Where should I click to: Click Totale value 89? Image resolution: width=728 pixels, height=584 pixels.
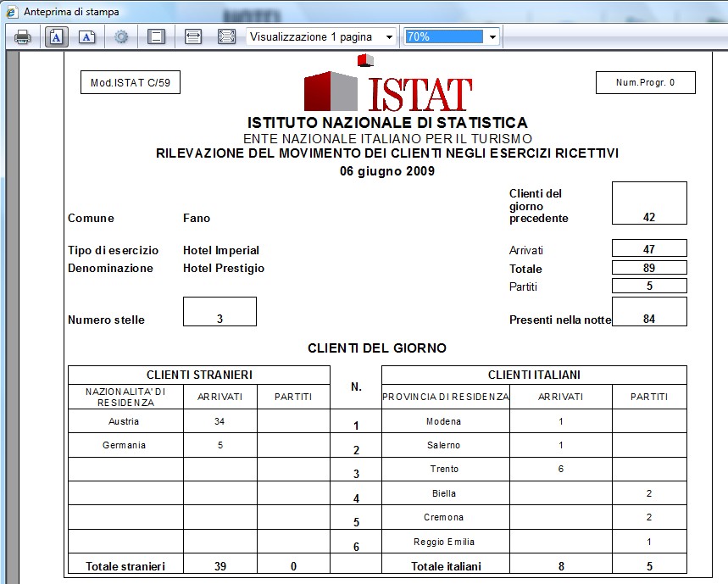tap(649, 268)
